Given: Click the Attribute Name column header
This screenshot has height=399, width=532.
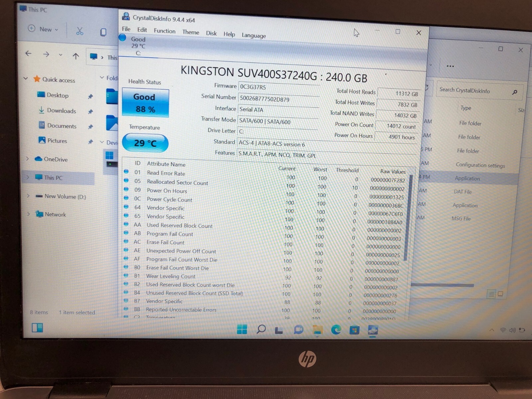Looking at the screenshot, I should click(x=166, y=164).
